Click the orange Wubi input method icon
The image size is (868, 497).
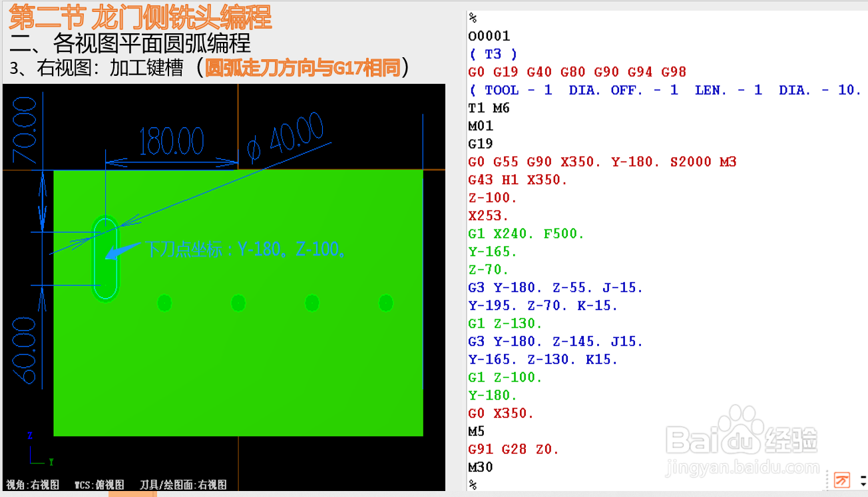841,479
